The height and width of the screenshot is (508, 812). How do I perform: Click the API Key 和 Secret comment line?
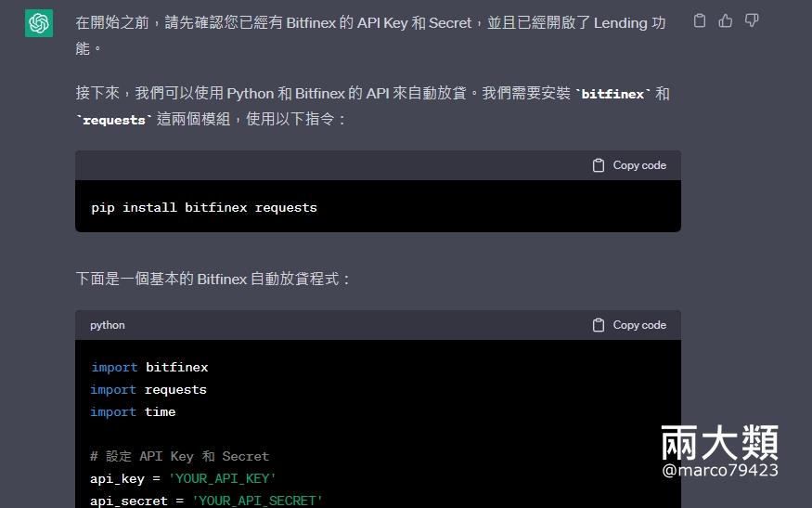click(180, 456)
